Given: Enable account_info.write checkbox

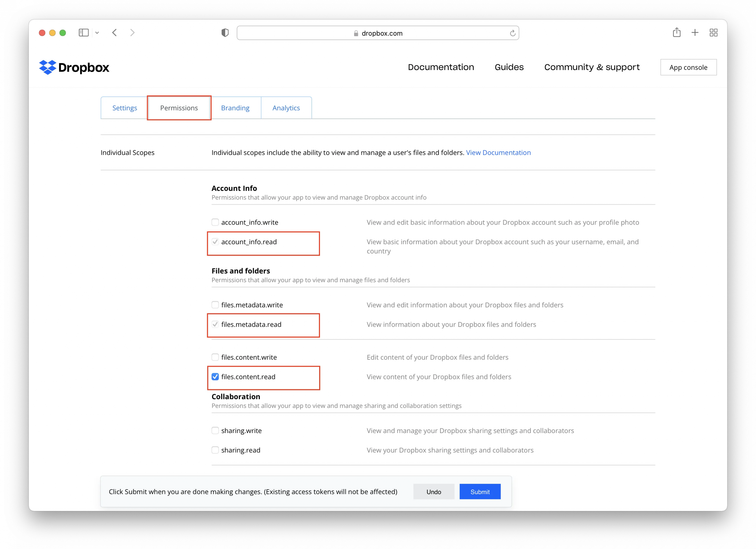Looking at the screenshot, I should click(215, 222).
